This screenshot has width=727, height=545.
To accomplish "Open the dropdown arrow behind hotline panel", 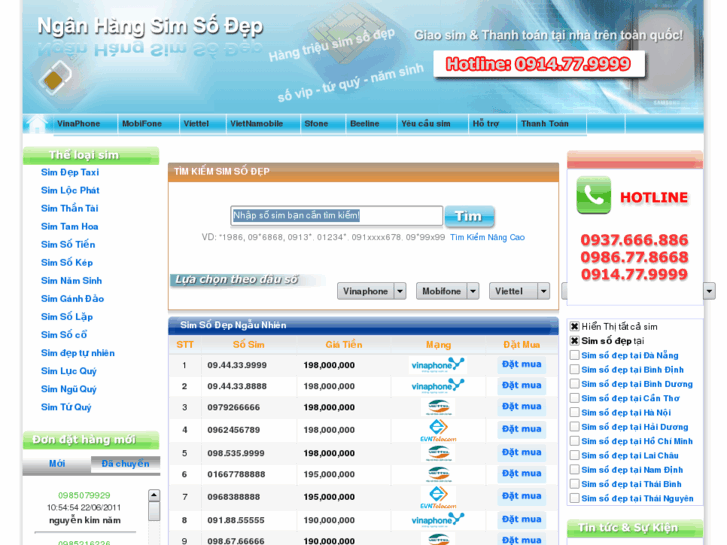I will (709, 291).
